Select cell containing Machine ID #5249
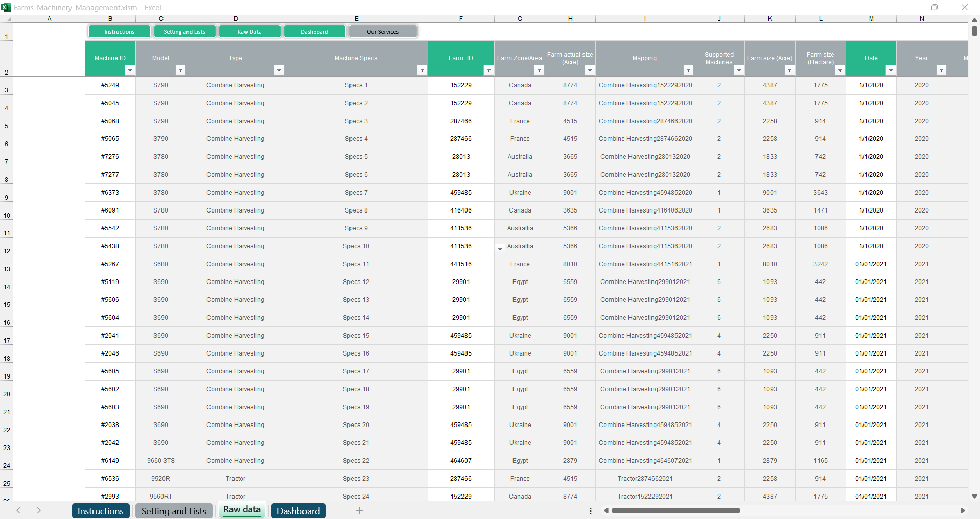The height and width of the screenshot is (519, 980). 110,85
